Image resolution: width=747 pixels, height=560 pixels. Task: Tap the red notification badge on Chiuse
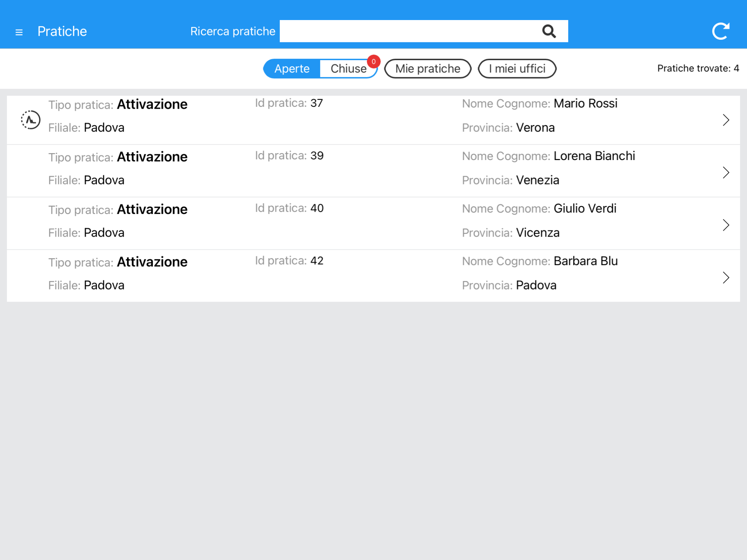tap(373, 62)
